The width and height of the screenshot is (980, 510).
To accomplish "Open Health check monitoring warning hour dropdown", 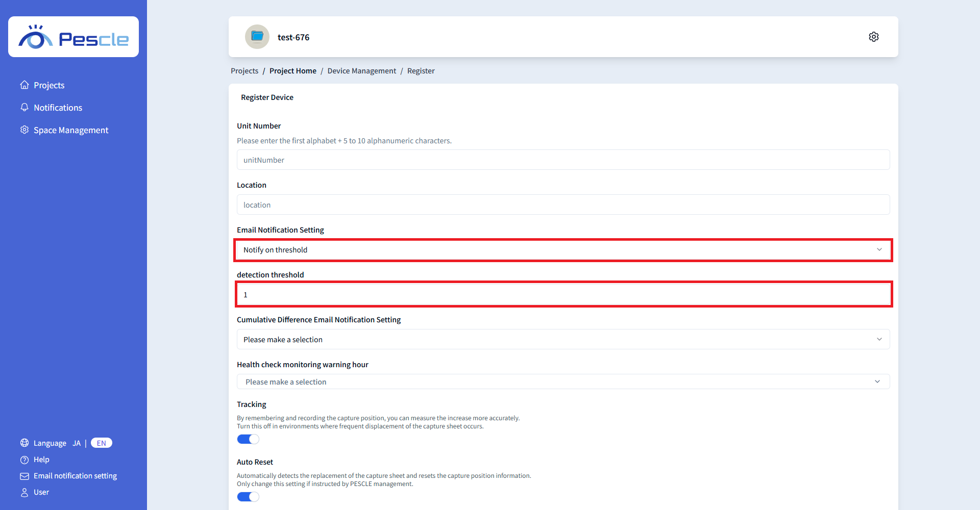I will (563, 382).
